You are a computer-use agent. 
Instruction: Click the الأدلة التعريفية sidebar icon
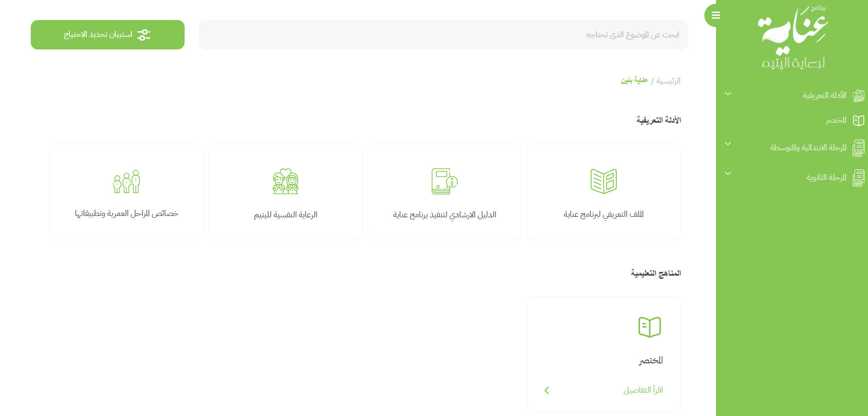pyautogui.click(x=858, y=96)
